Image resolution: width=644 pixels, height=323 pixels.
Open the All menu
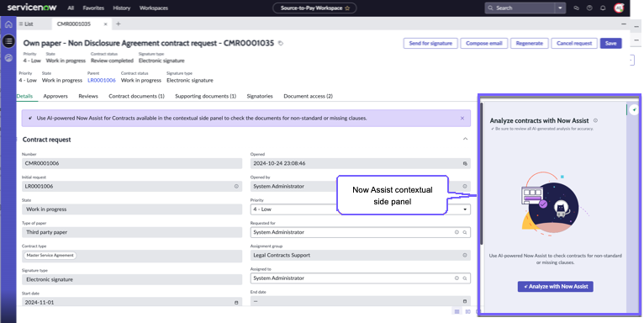(x=71, y=8)
